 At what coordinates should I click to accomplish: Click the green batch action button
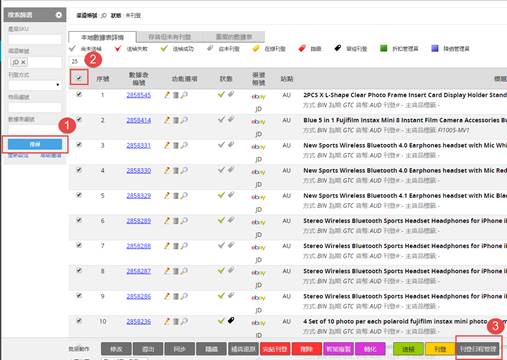(x=408, y=349)
